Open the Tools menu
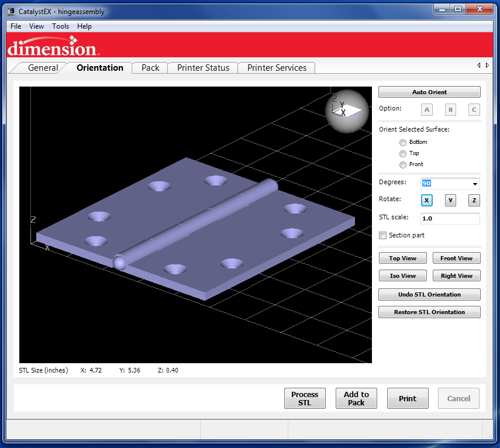Screen dimensions: 500x448 (61, 26)
